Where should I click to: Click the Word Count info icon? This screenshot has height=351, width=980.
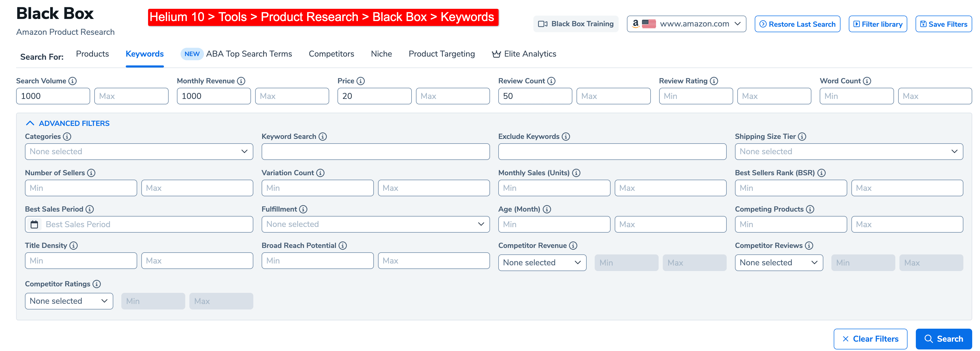click(x=867, y=81)
